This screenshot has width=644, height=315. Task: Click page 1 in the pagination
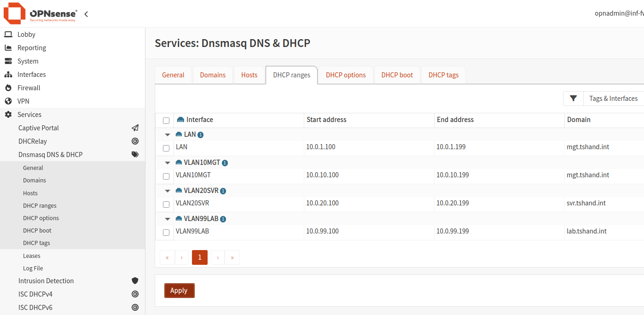199,257
